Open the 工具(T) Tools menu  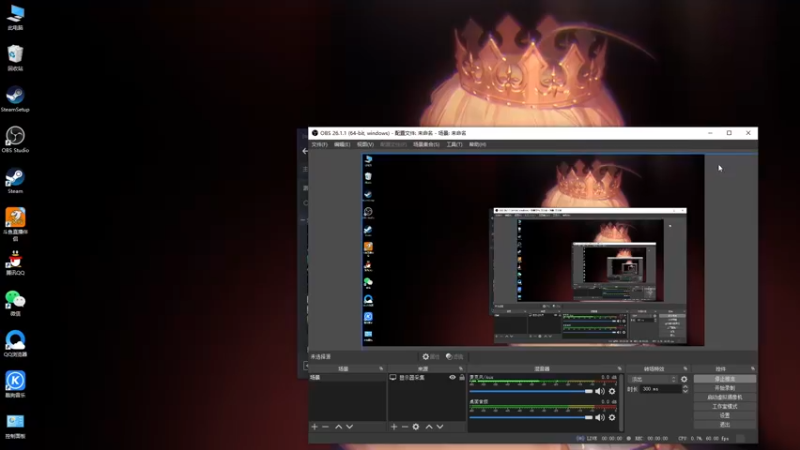tap(455, 144)
